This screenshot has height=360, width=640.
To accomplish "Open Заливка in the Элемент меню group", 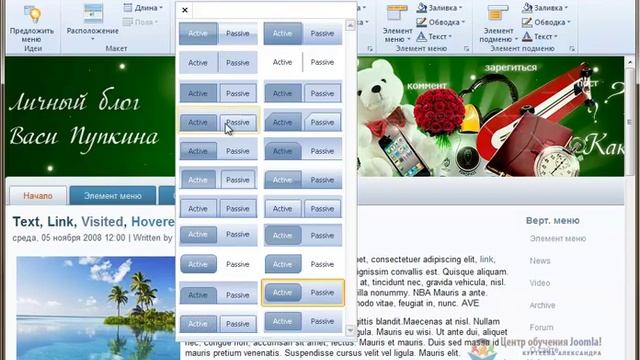I will (x=440, y=7).
